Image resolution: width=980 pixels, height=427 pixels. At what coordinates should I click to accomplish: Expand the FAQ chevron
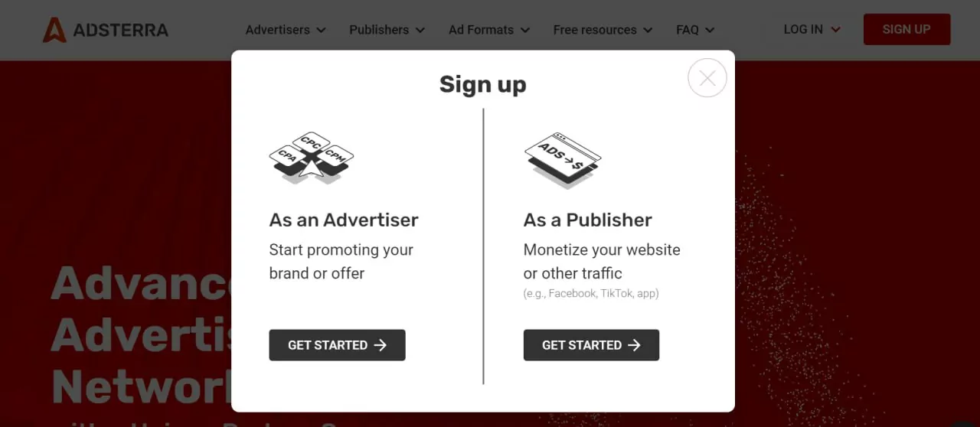click(710, 31)
